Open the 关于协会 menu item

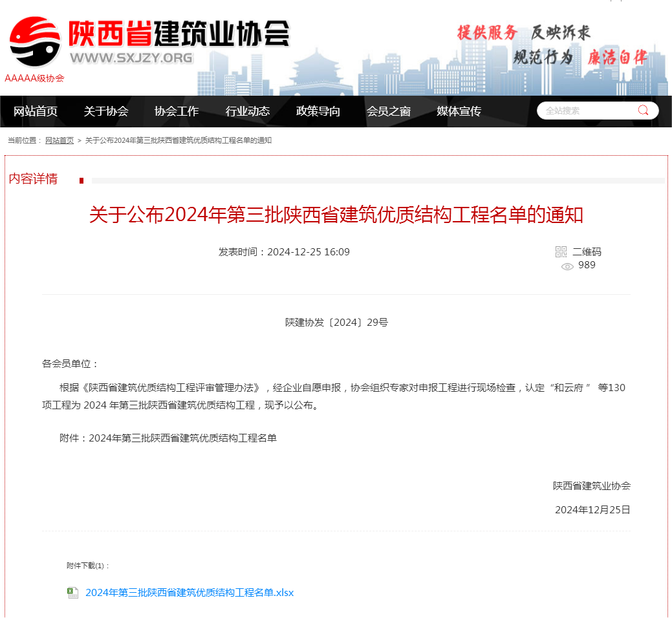pos(106,111)
